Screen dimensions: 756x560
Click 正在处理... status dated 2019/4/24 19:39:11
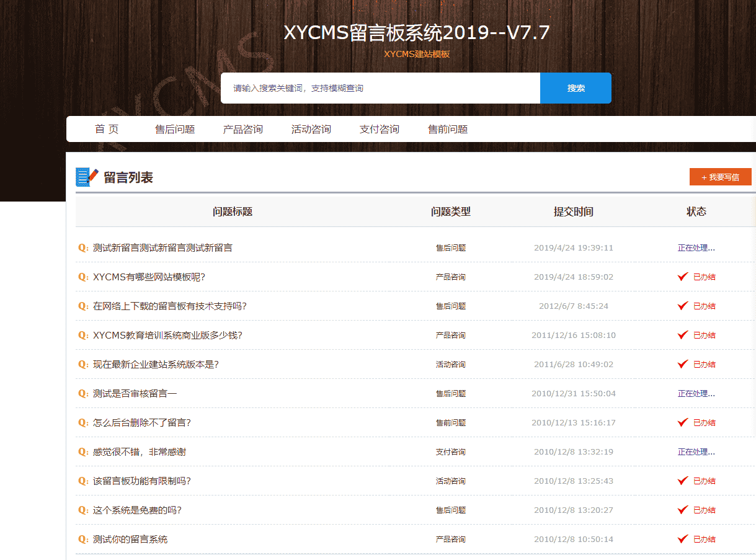pos(696,248)
